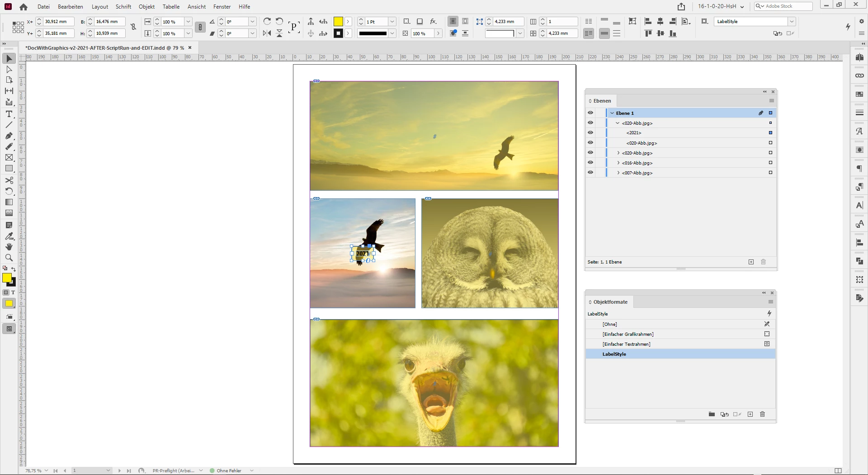Select the Type tool in toolbox

[9, 114]
